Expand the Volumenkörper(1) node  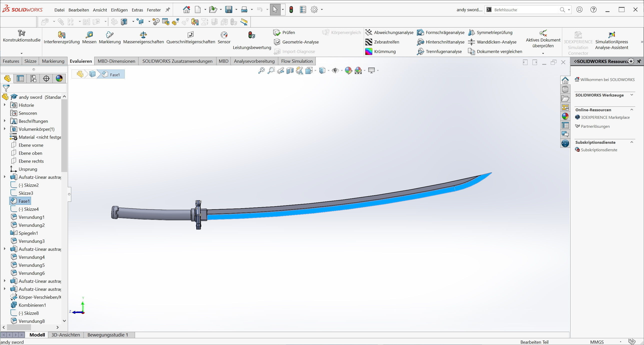point(4,129)
